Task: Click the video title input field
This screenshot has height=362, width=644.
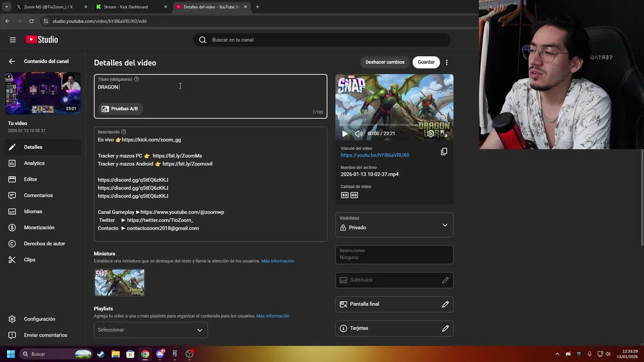Action: coord(210,97)
